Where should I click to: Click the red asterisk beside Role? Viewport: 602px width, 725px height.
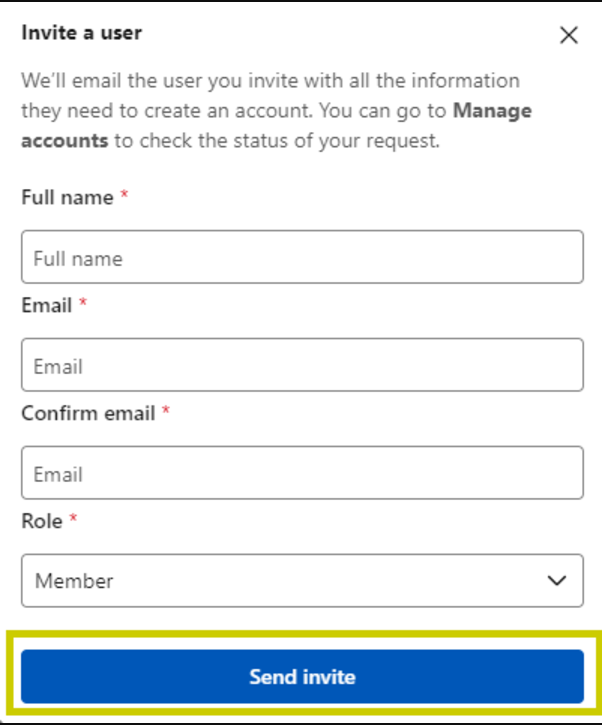tap(73, 520)
